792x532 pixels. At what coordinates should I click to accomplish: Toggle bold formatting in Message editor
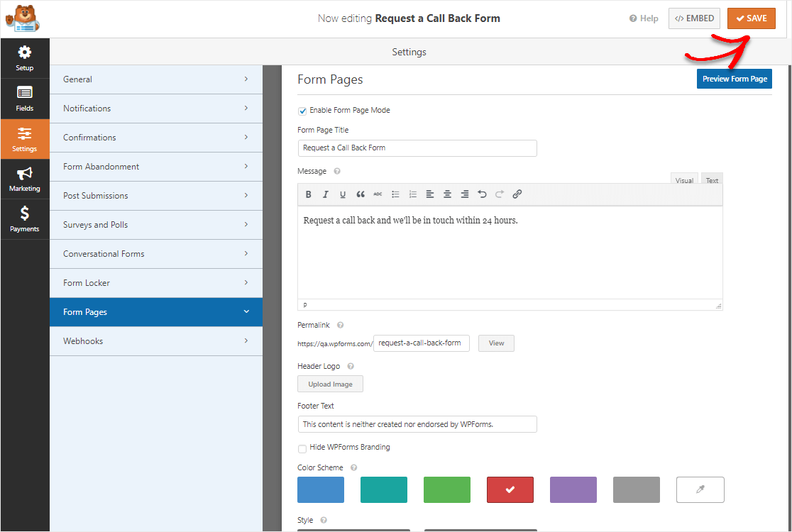coord(308,194)
